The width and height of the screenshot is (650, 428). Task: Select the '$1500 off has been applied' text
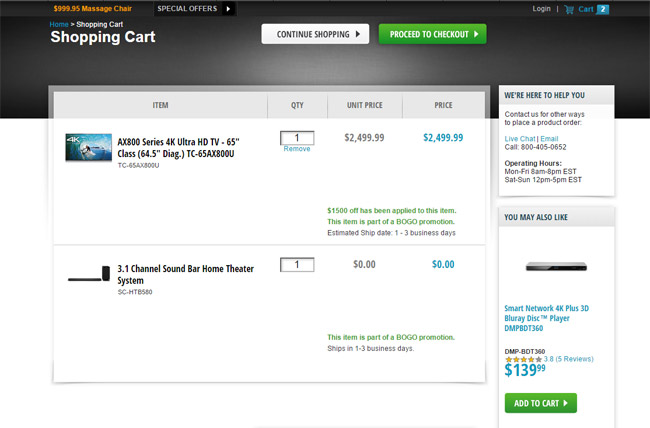(391, 211)
